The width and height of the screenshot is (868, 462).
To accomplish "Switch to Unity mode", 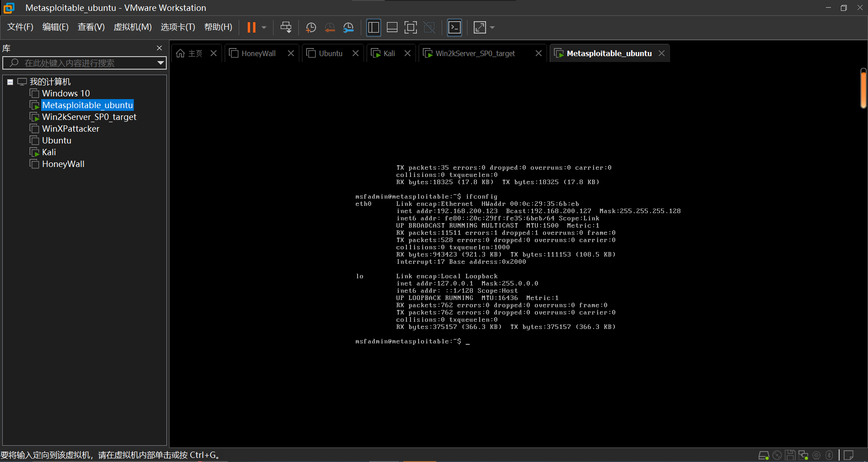I will [429, 28].
